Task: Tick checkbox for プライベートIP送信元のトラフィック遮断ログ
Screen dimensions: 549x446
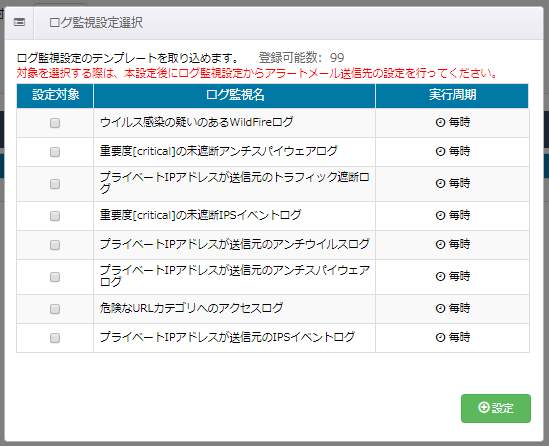Action: [55, 184]
